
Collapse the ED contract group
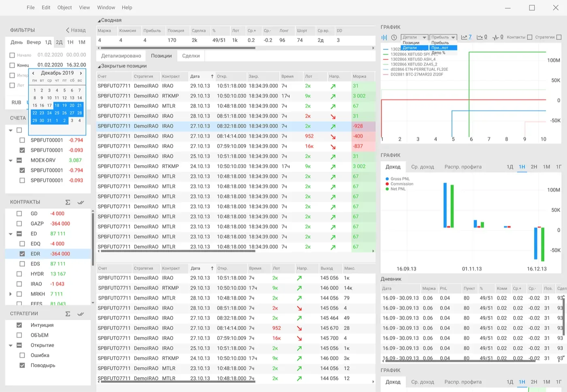click(11, 234)
